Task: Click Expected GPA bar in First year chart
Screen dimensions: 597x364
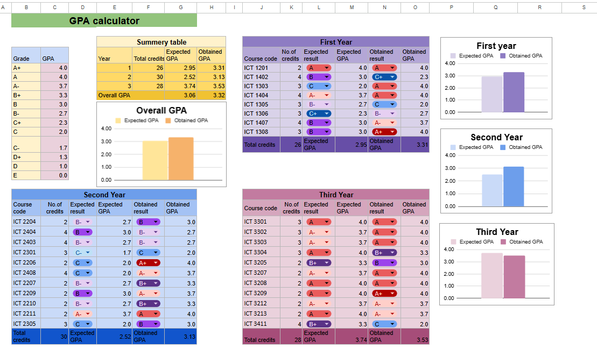Action: 492,94
